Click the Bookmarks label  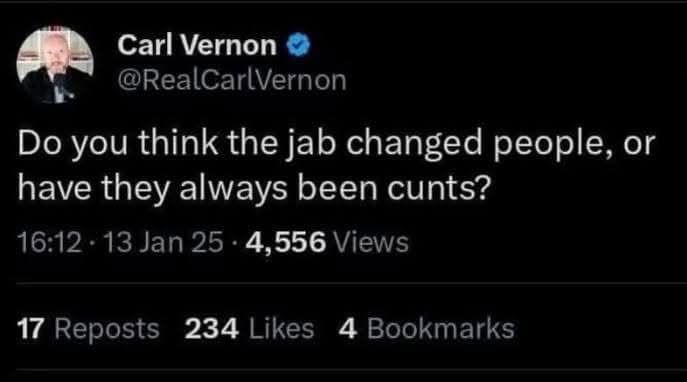(x=441, y=329)
